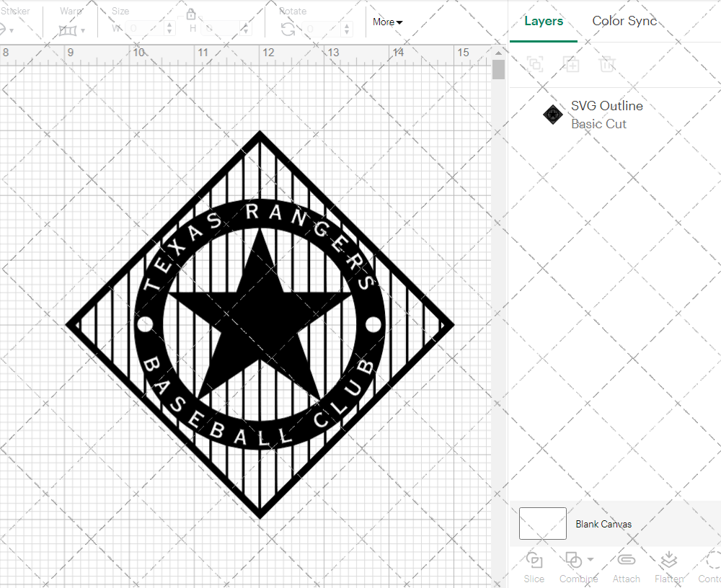Click the Rotate icon in toolbar
Image resolution: width=721 pixels, height=588 pixels.
click(288, 30)
